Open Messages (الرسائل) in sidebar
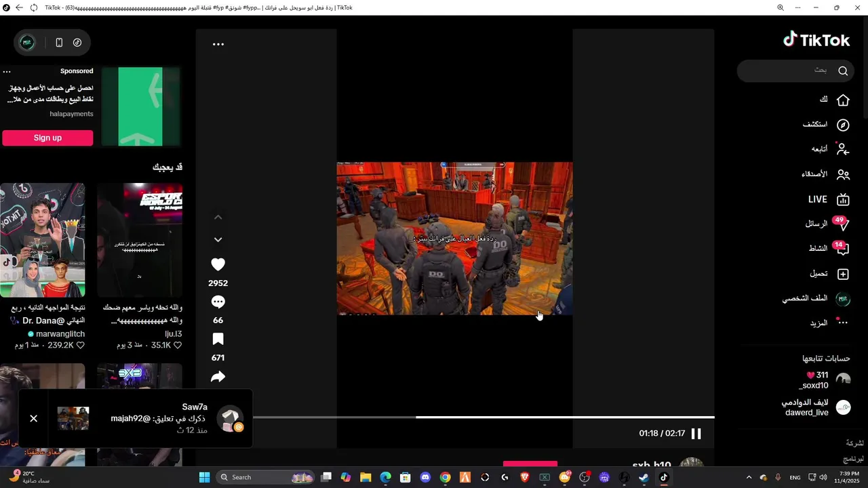Image resolution: width=868 pixels, height=488 pixels. point(827,224)
